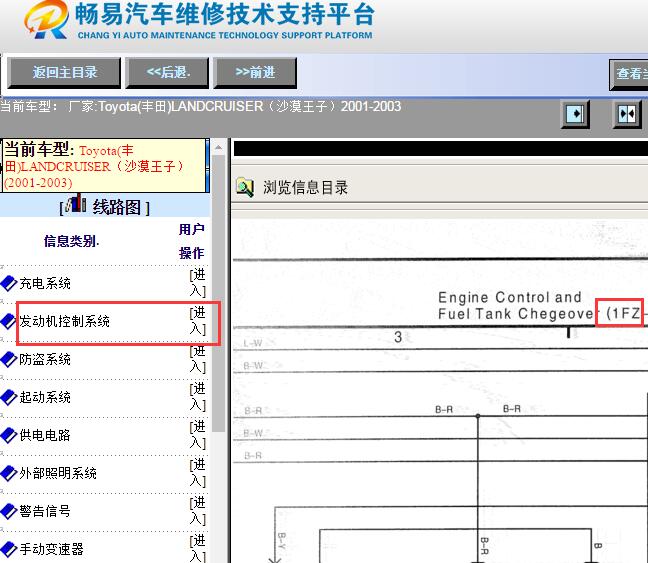648x563 pixels.
Task: Open 防盗系统 using its [进入] link
Action: 198,359
